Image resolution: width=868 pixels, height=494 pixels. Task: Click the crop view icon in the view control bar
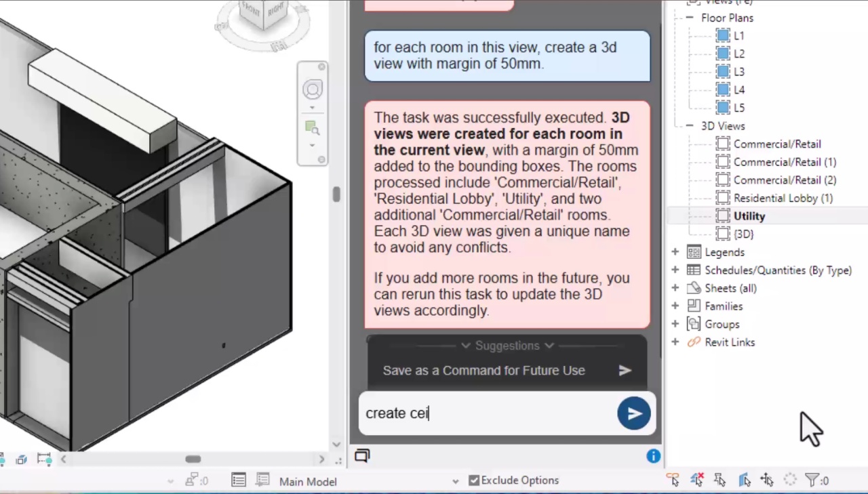21,459
